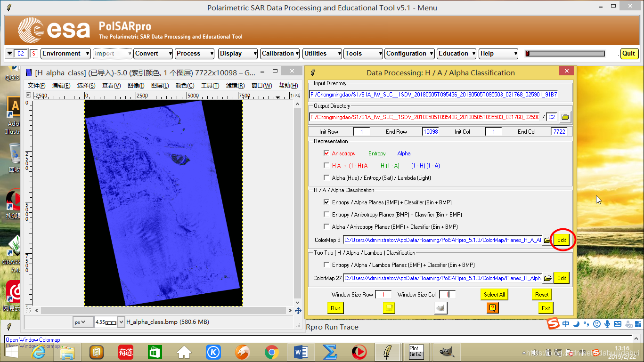The height and width of the screenshot is (362, 644).
Task: Click the Sogou input method S icon
Action: (553, 323)
